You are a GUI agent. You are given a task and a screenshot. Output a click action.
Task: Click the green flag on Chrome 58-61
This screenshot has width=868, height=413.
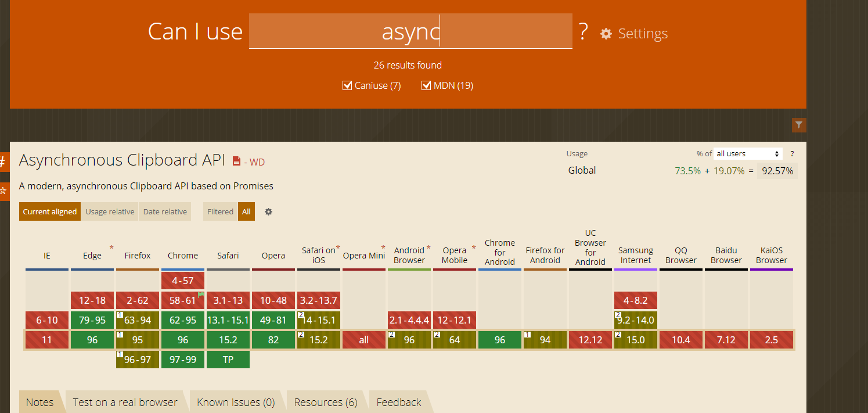(x=201, y=295)
